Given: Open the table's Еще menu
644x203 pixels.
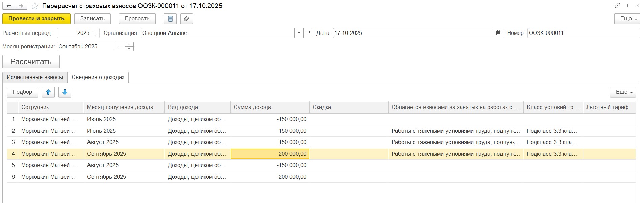Looking at the screenshot, I should pyautogui.click(x=623, y=92).
